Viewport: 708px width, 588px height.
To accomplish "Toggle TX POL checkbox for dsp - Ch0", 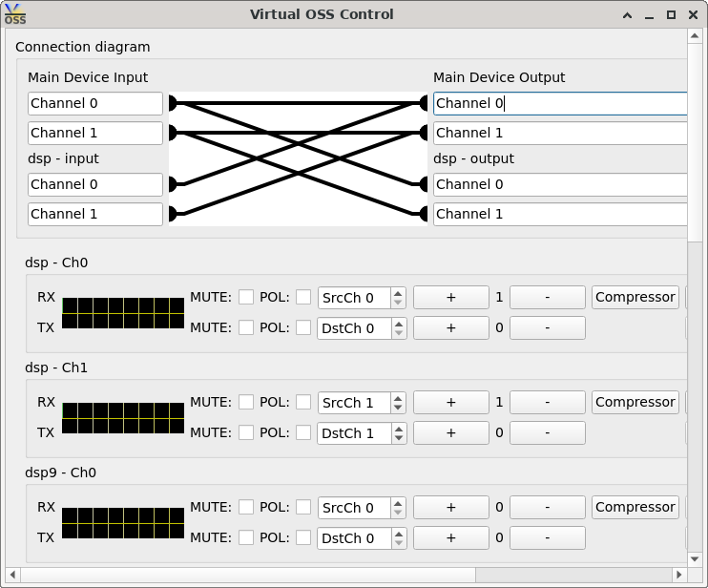I will (303, 327).
